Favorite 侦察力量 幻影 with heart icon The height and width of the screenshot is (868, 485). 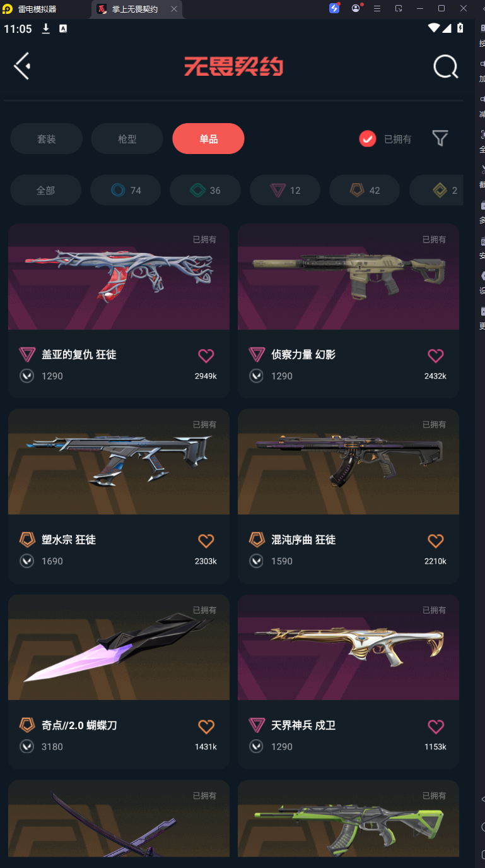pyautogui.click(x=436, y=355)
